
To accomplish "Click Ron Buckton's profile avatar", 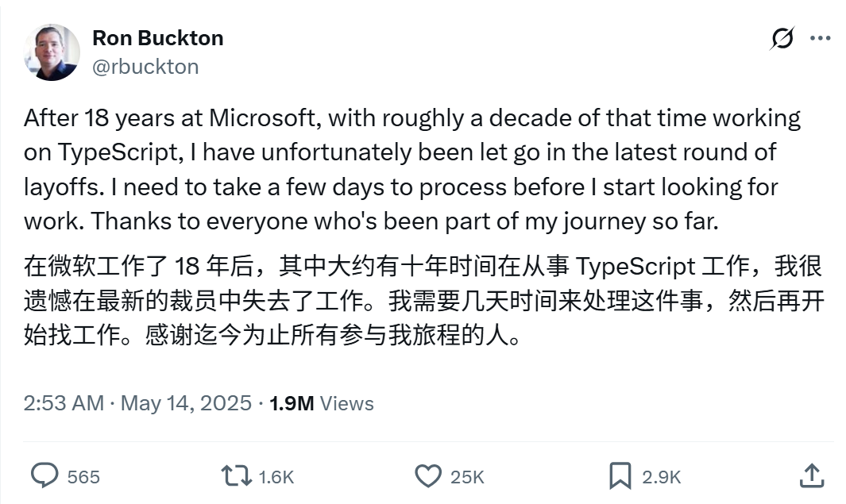I will (51, 52).
